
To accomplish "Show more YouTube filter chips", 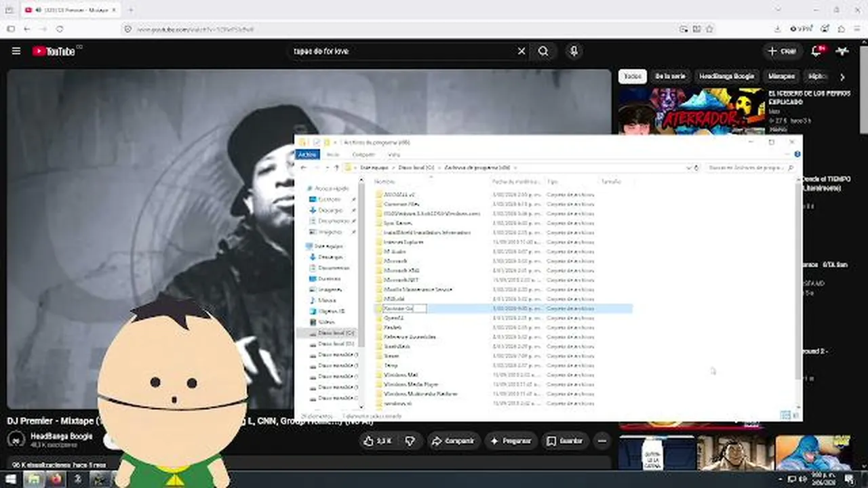I will click(x=842, y=77).
